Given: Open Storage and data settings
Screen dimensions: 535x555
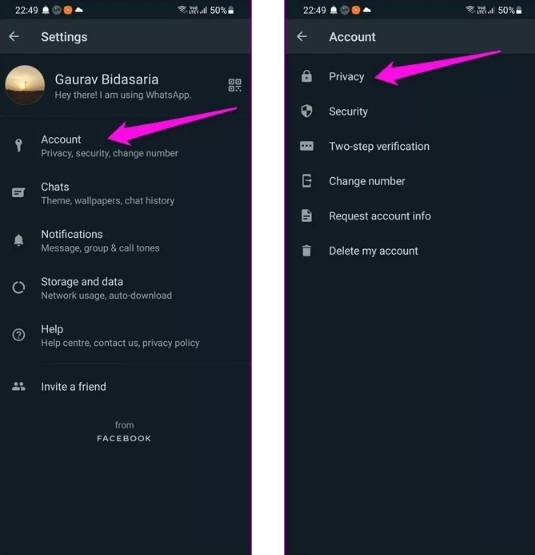Looking at the screenshot, I should [126, 288].
